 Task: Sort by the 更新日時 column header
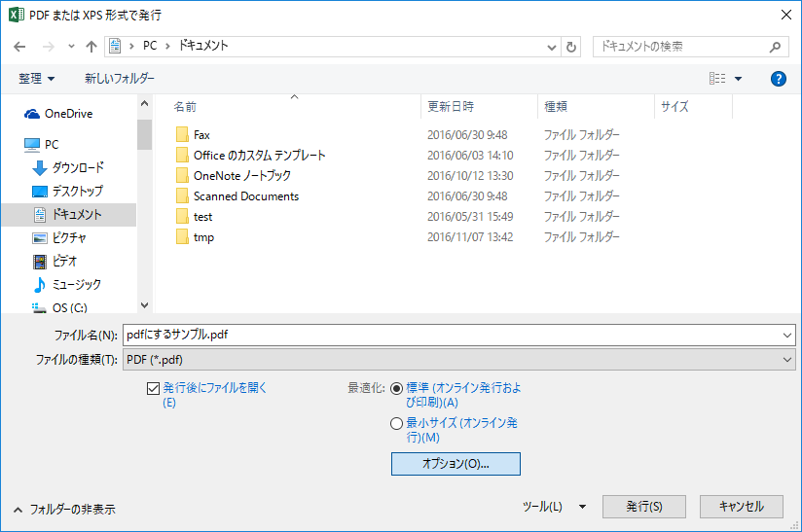[451, 106]
